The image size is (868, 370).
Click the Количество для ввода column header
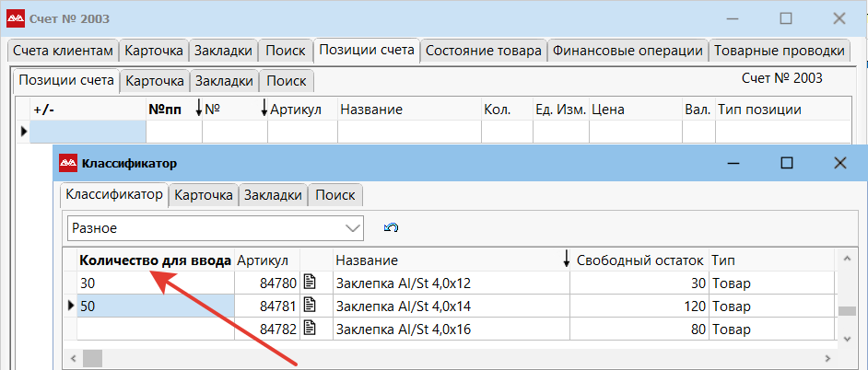(156, 260)
